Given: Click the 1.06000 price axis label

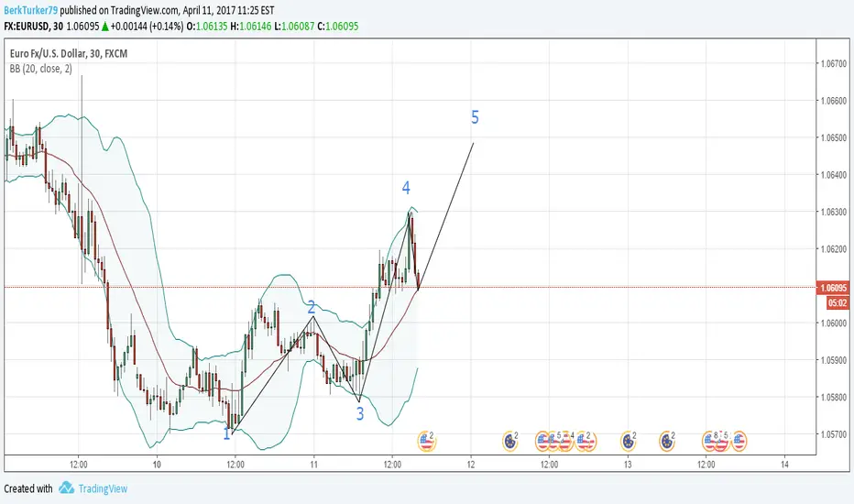Looking at the screenshot, I should pos(834,323).
